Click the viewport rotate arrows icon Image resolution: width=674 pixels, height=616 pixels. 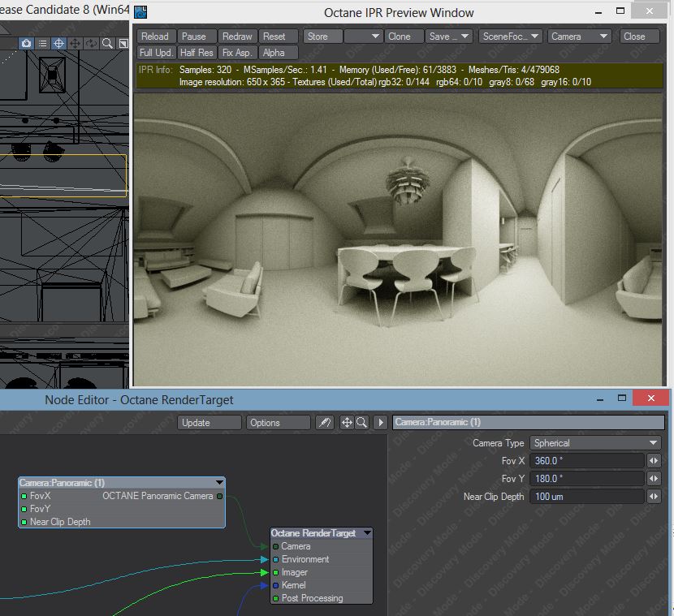[x=91, y=44]
